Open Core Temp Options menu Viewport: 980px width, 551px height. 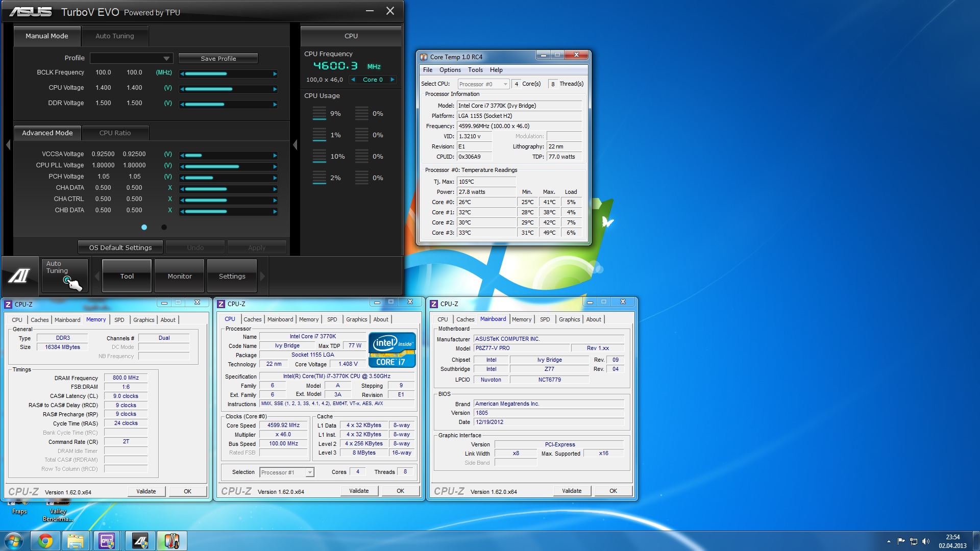(450, 70)
